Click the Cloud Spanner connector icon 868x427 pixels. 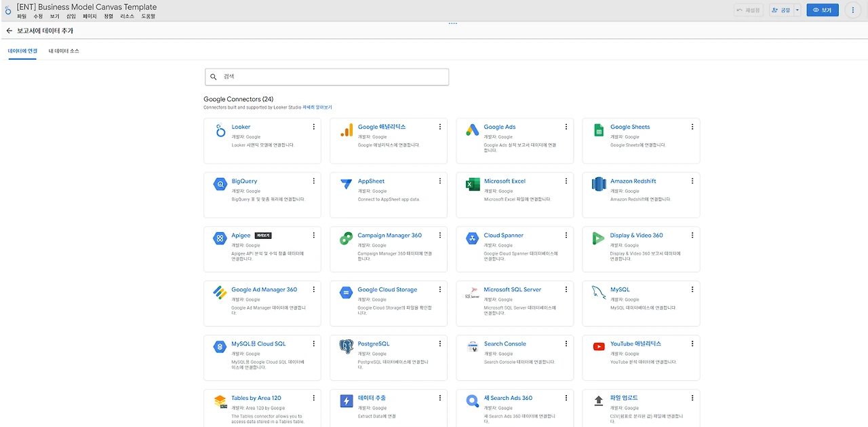click(473, 238)
